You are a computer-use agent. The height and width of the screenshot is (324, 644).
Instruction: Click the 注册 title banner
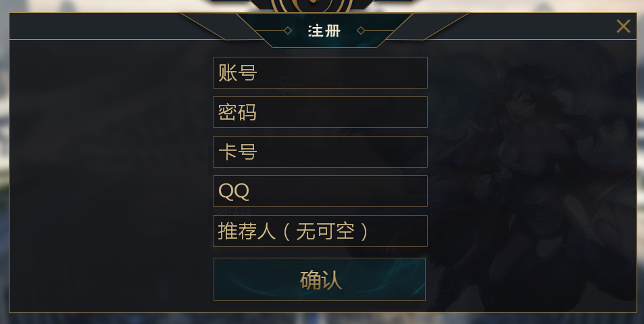(x=324, y=30)
